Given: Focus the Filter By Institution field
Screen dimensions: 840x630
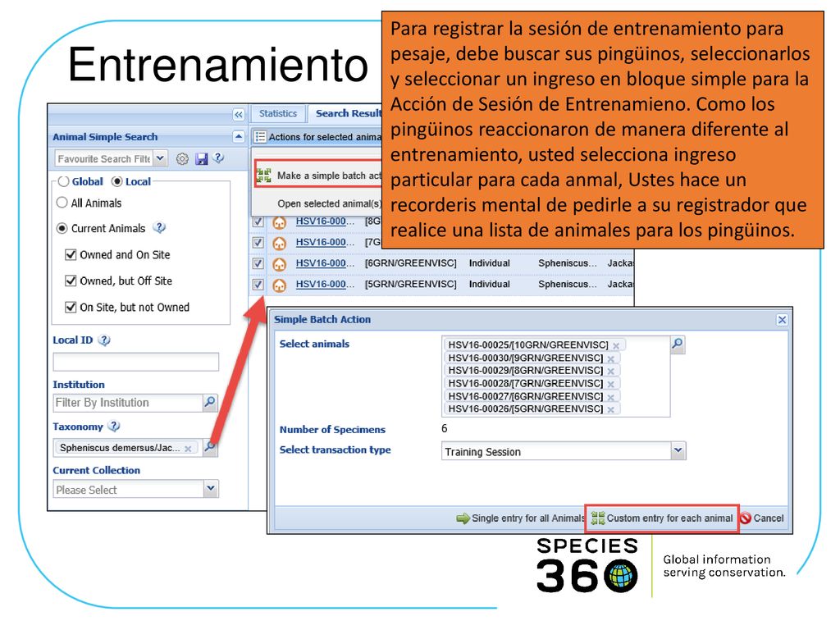Looking at the screenshot, I should point(127,403).
